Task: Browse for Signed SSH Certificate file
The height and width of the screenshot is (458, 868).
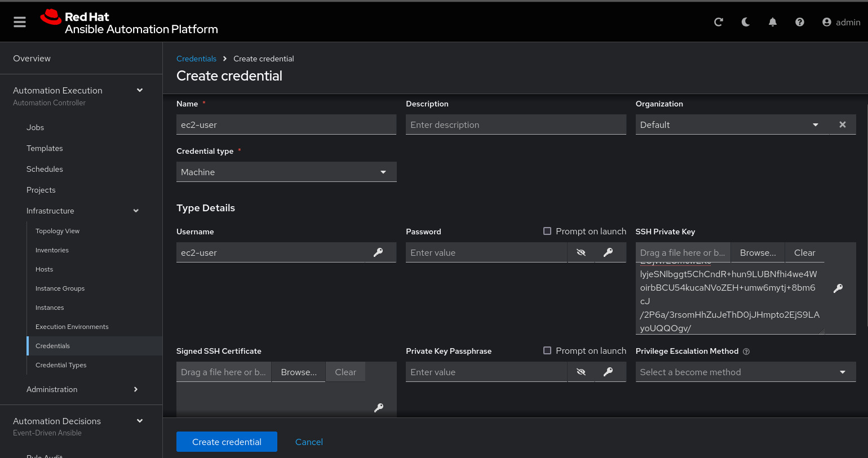Action: (x=299, y=372)
